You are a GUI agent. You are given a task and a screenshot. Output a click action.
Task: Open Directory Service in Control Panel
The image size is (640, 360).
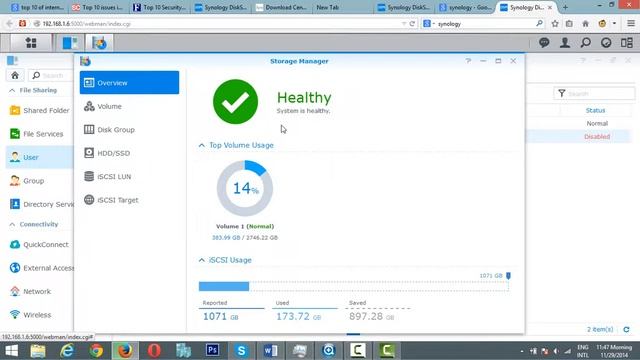coord(41,204)
